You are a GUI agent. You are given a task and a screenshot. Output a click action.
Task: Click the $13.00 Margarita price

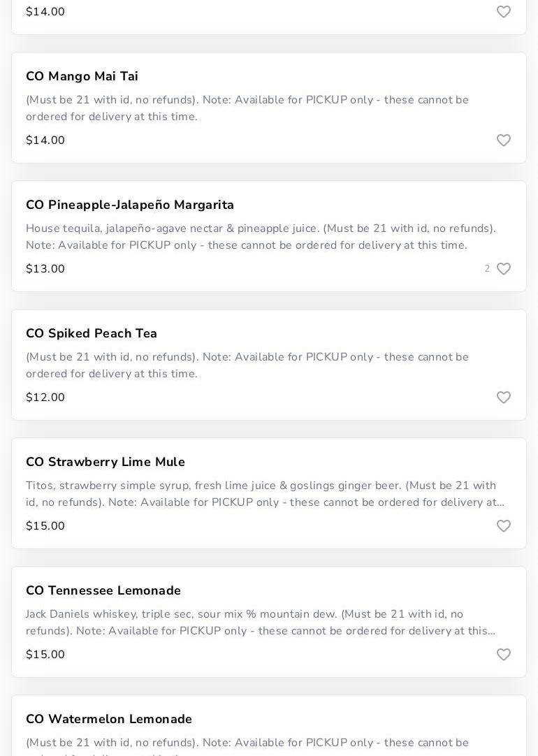pyautogui.click(x=45, y=269)
